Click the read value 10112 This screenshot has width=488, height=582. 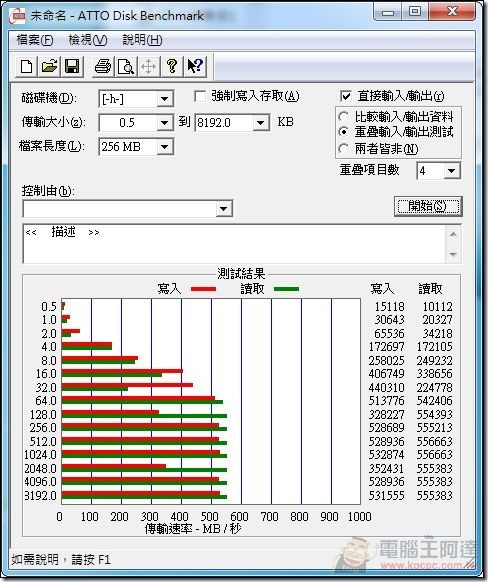[438, 307]
